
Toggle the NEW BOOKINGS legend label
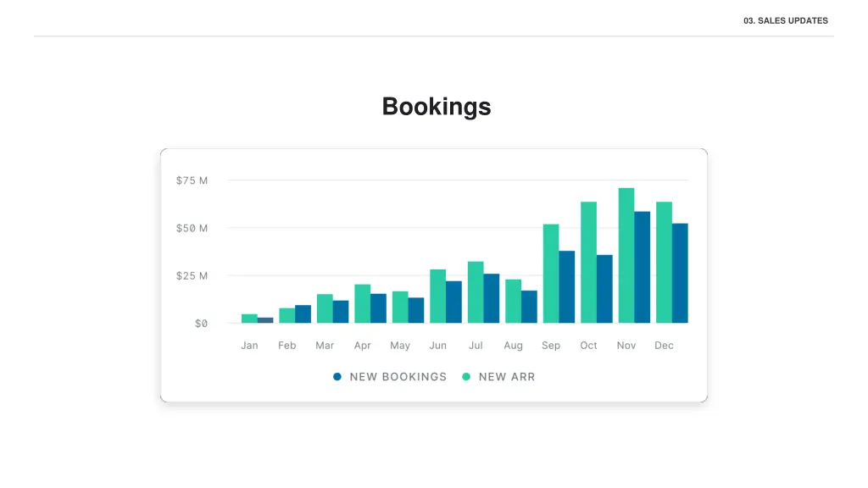tap(398, 376)
